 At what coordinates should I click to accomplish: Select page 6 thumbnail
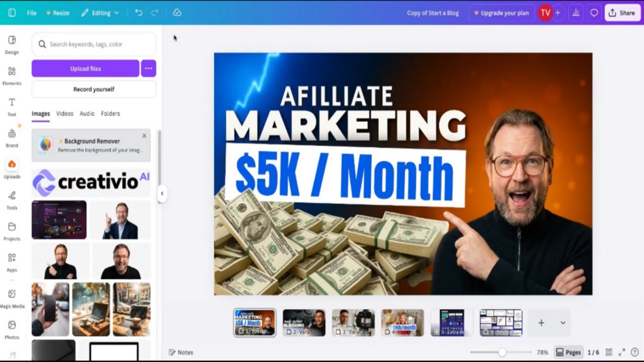[501, 323]
